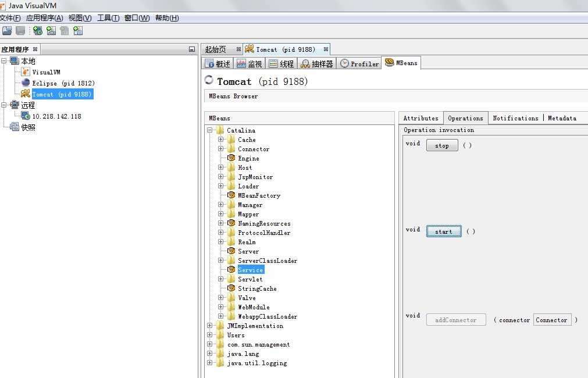The width and height of the screenshot is (588, 378).
Task: Select the Valve tree item
Action: coord(247,298)
